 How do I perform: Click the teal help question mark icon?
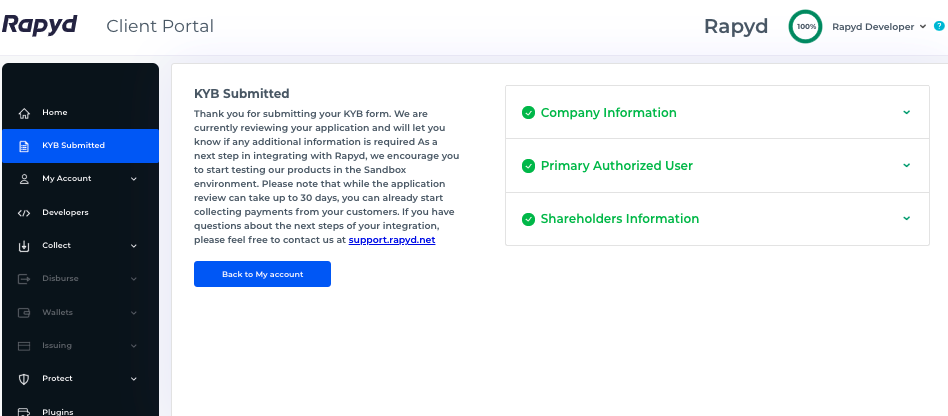939,26
